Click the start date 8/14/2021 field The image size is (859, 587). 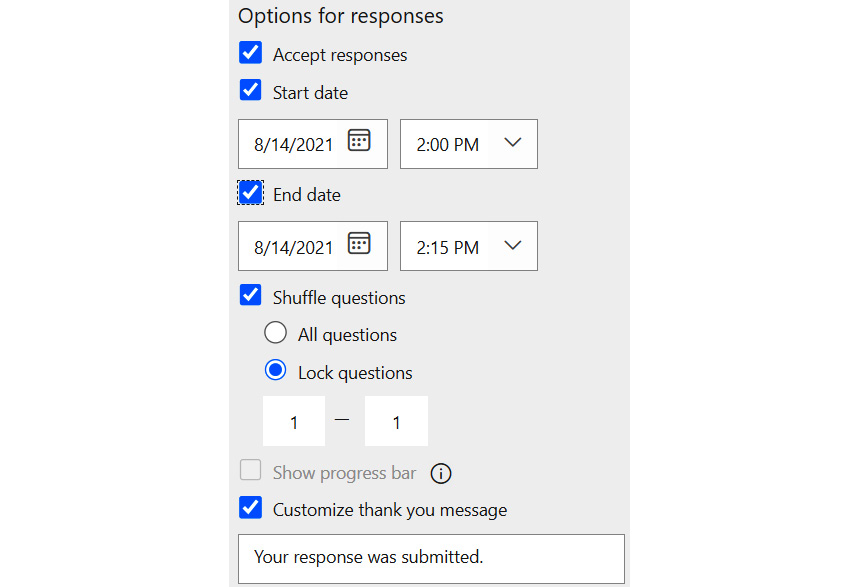coord(313,144)
